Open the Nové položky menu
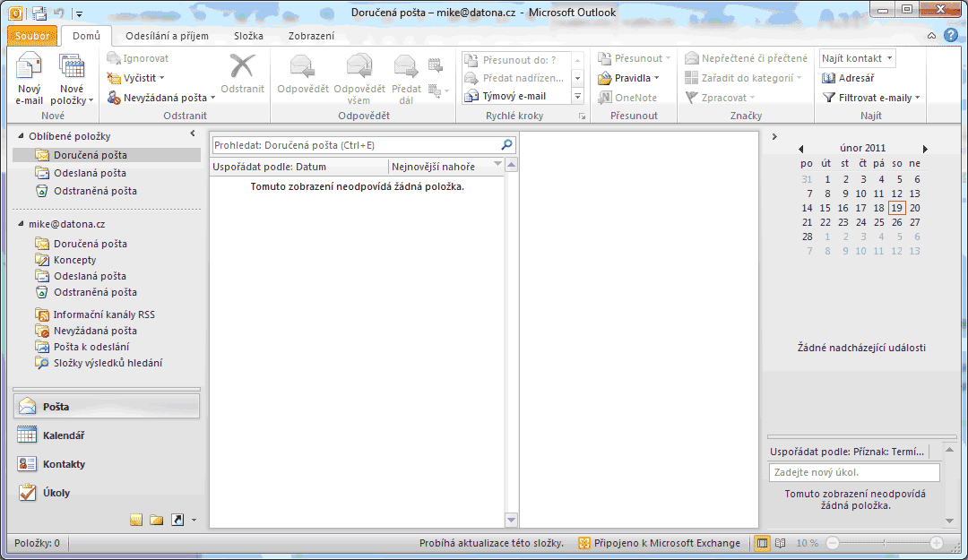Screen dimensions: 968x560 coord(72,79)
